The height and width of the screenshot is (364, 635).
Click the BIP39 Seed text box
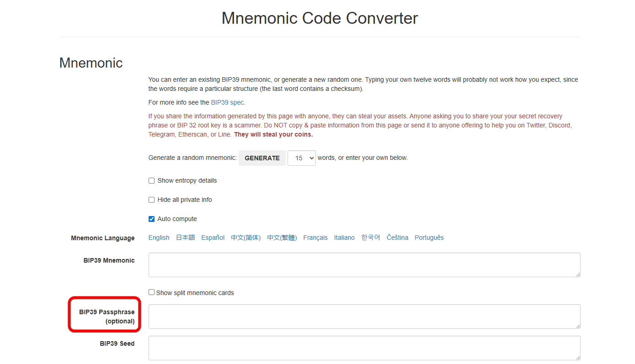[364, 348]
